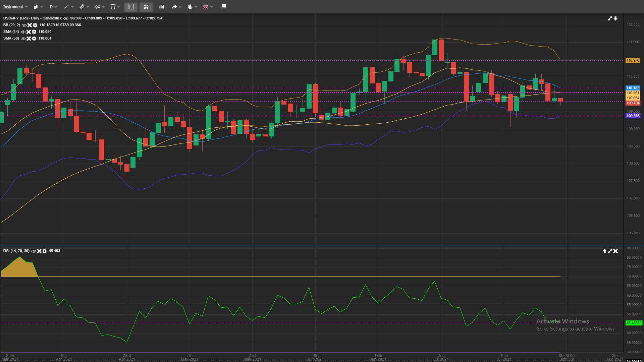This screenshot has width=644, height=362.
Task: Remove the SMA (50) indicator
Action: coord(29,39)
